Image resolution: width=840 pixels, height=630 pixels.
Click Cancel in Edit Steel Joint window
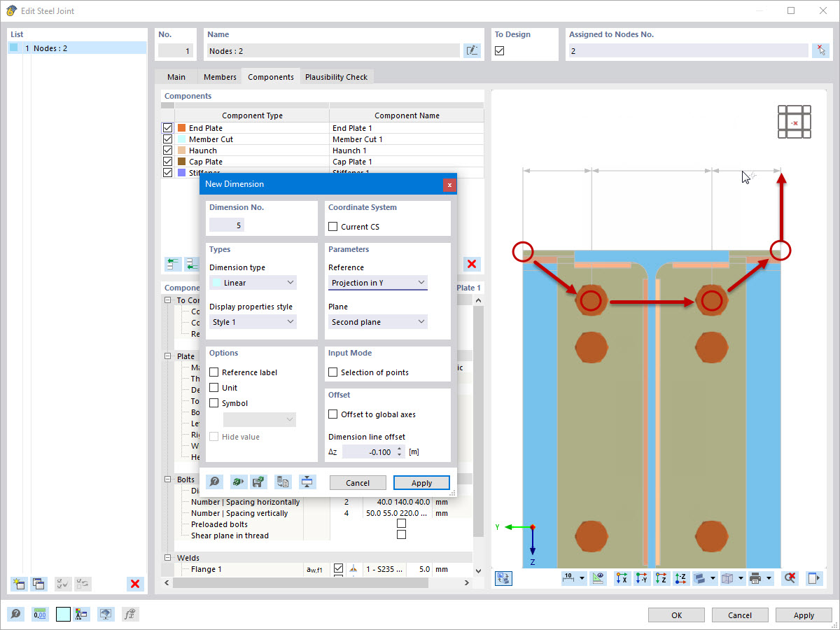tap(740, 615)
